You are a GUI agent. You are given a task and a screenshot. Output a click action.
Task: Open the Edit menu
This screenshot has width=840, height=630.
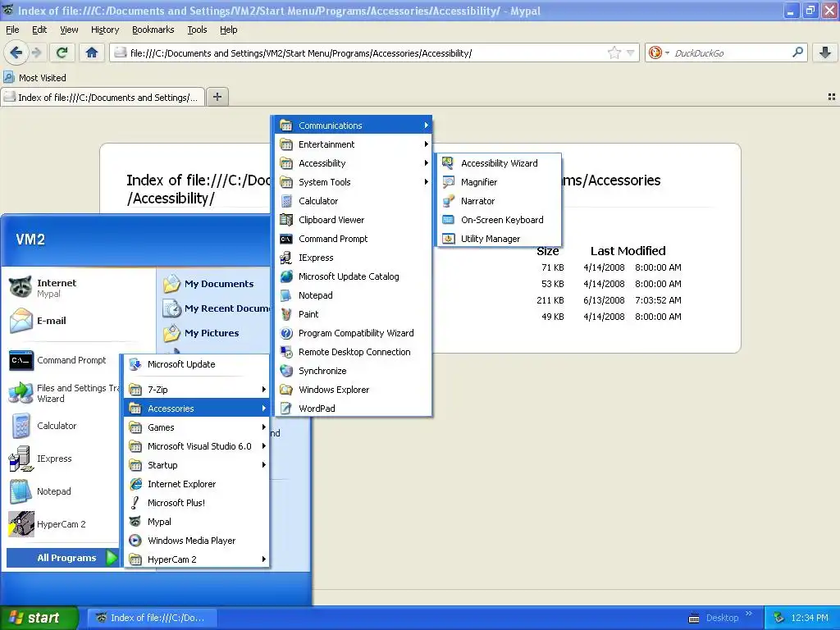(39, 30)
